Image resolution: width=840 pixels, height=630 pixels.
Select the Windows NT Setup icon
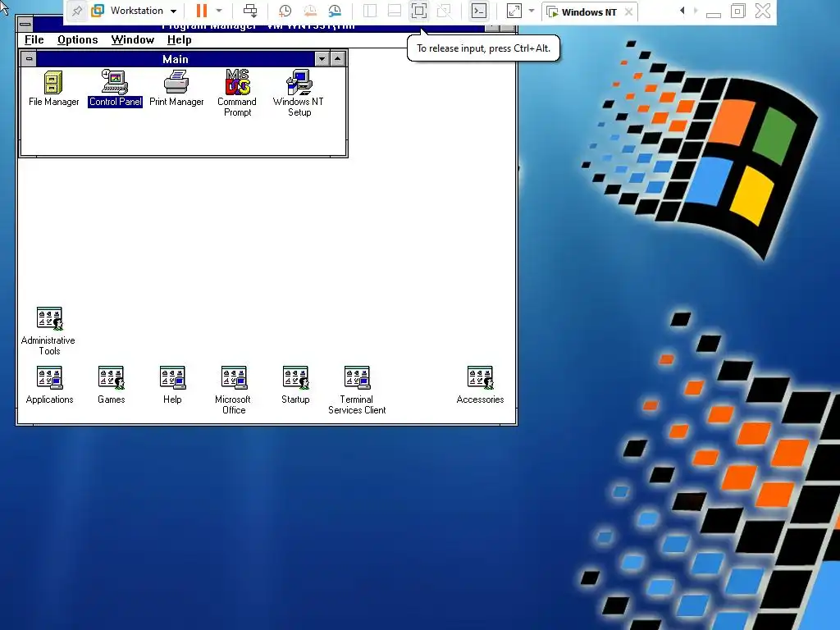299,82
